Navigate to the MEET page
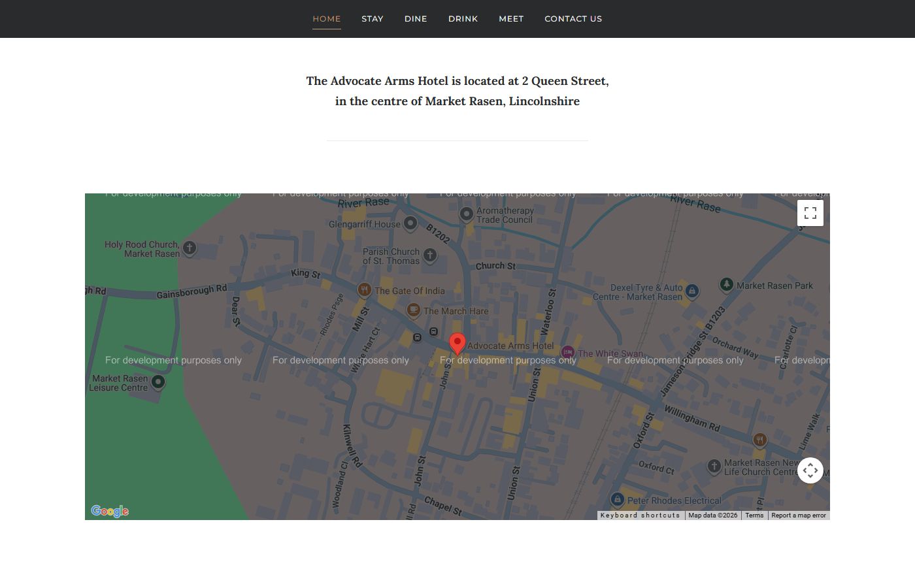Image resolution: width=915 pixels, height=588 pixels. [511, 19]
